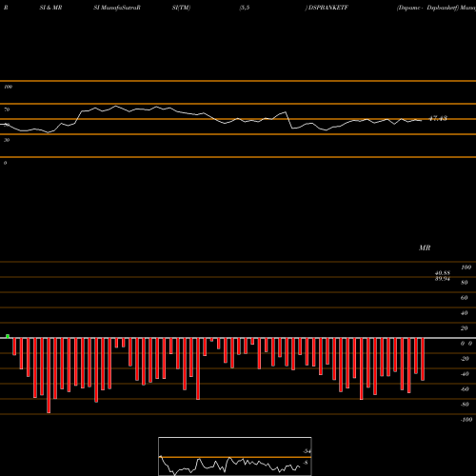Click the '80' label on MR axis
Viewport: 476px width, 476px height.
465,283
